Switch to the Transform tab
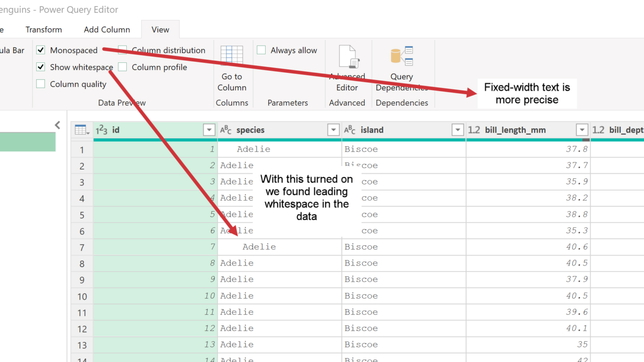 pyautogui.click(x=44, y=30)
